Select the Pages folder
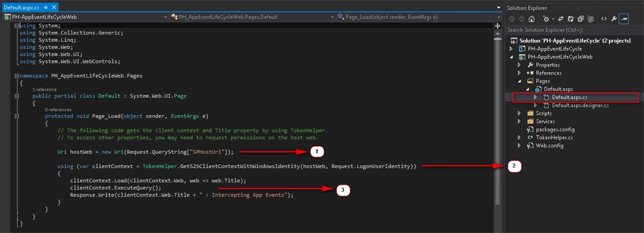 point(543,81)
